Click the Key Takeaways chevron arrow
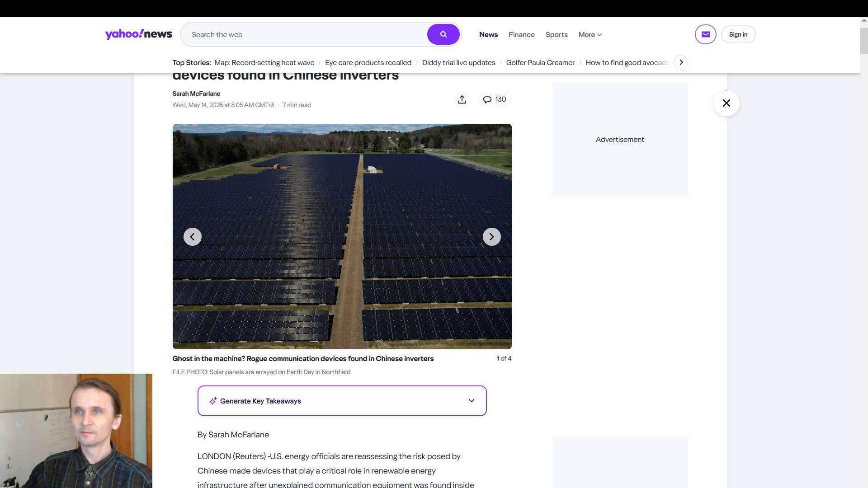 (471, 401)
